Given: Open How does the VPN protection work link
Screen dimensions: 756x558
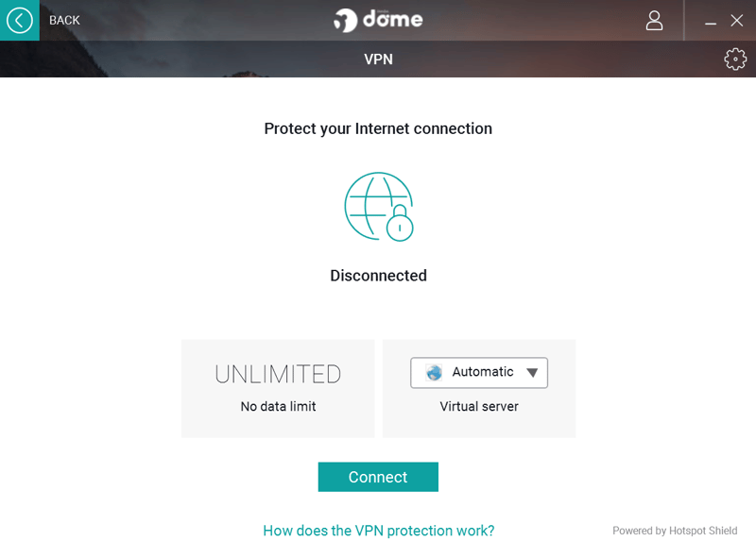Looking at the screenshot, I should click(379, 531).
